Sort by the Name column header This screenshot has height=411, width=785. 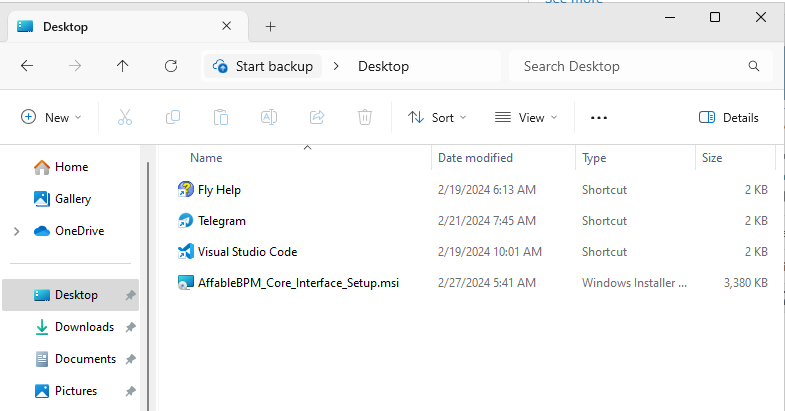(206, 158)
